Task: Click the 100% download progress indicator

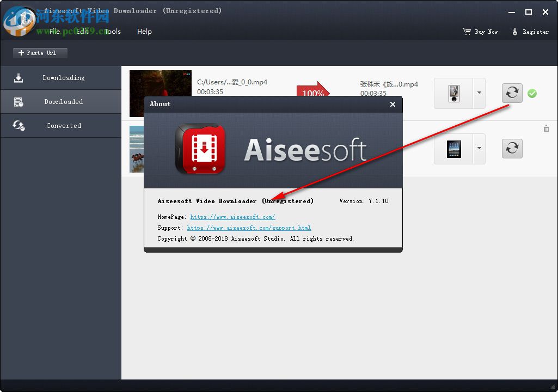Action: point(314,91)
